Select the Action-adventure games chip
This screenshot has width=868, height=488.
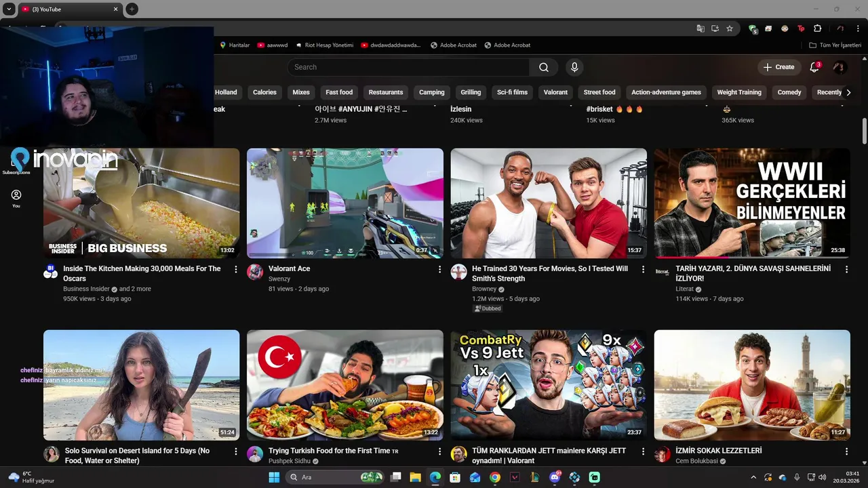coord(666,92)
